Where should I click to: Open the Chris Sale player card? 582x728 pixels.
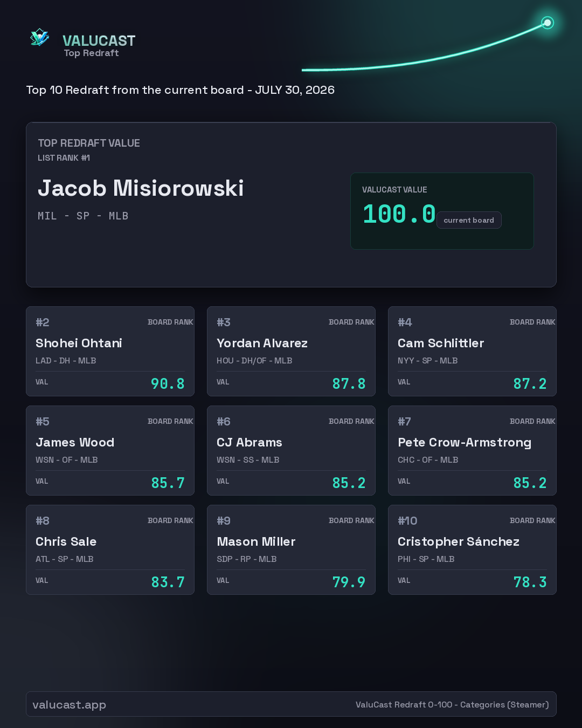110,550
